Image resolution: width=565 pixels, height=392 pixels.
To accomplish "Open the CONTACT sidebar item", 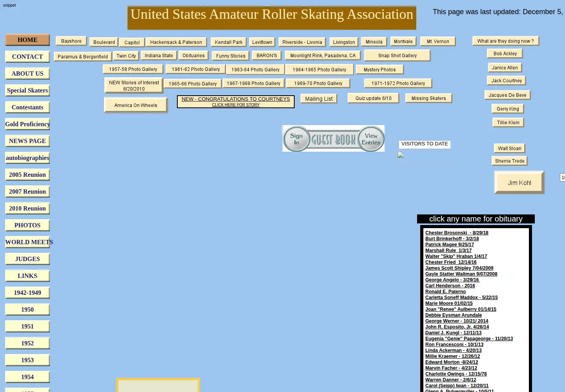I will (27, 57).
